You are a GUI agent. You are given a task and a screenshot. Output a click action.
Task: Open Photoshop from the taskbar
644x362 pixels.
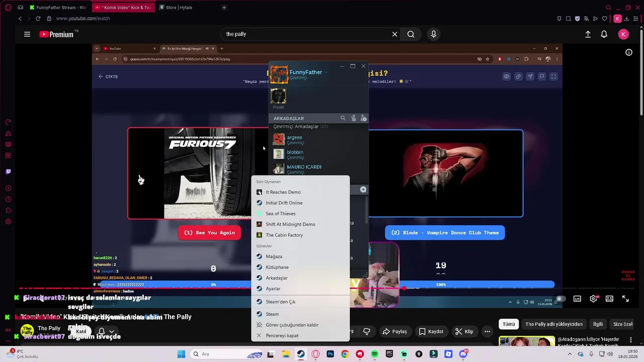[330, 354]
